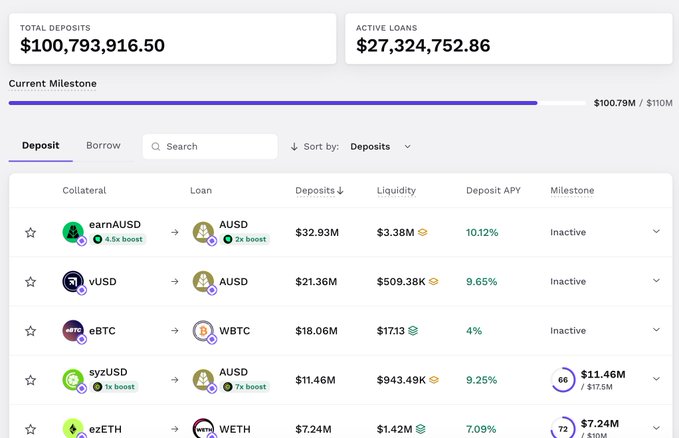Click the milestone progress bar
679x438 pixels.
pyautogui.click(x=297, y=103)
